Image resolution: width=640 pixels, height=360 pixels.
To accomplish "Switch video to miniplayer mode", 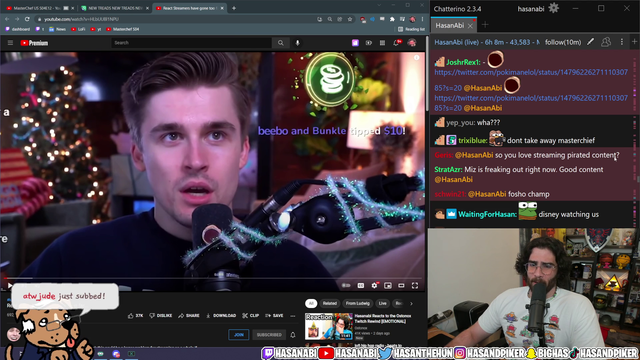I will tap(388, 285).
